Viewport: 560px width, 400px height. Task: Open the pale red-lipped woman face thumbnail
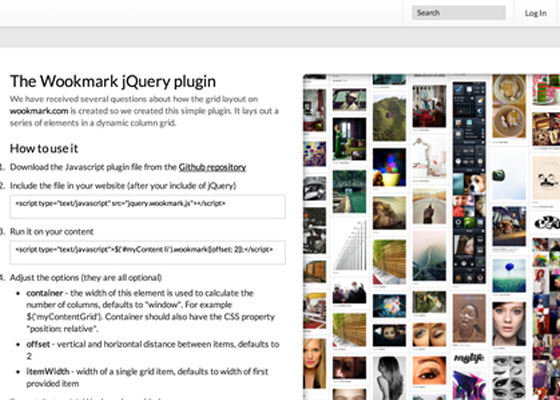(x=509, y=324)
